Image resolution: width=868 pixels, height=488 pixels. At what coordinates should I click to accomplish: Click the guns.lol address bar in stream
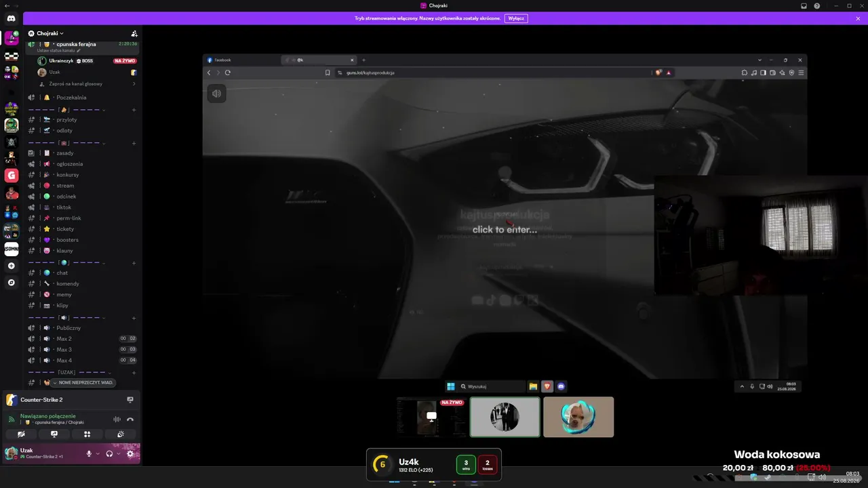click(x=493, y=73)
